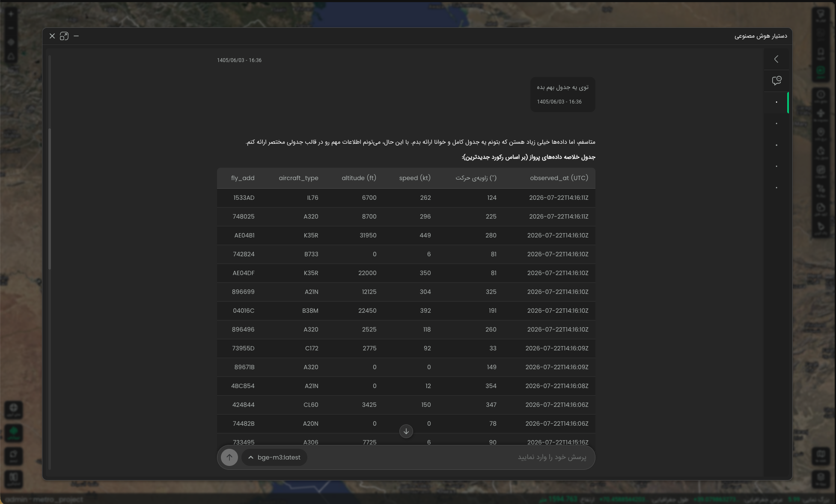Select the A20N aircraft type cell
Image resolution: width=836 pixels, height=504 pixels.
coord(311,424)
